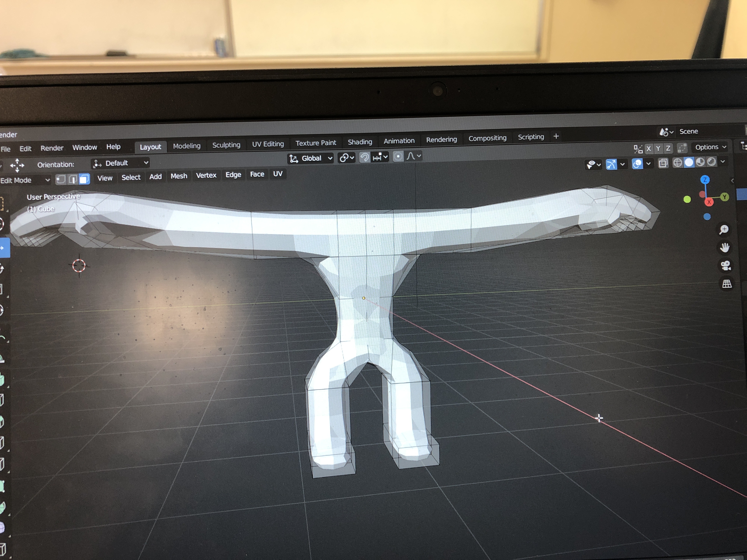Open Global transform orientation dropdown
Screen dimensions: 747x560
[x=311, y=158]
